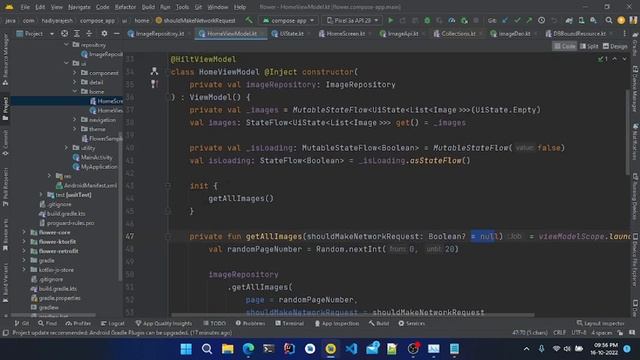Expand the flower-core module
Viewport: 640px width, 360px height.
click(x=24, y=232)
